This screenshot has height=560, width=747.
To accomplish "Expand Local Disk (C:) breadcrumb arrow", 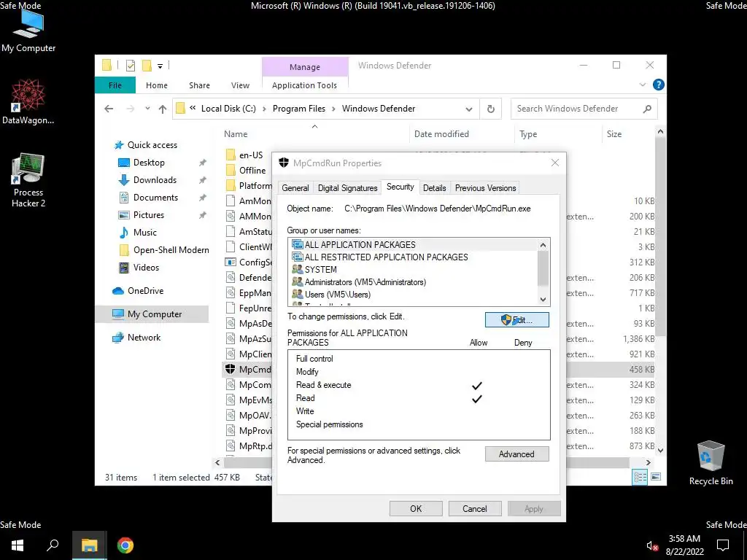I will [264, 109].
